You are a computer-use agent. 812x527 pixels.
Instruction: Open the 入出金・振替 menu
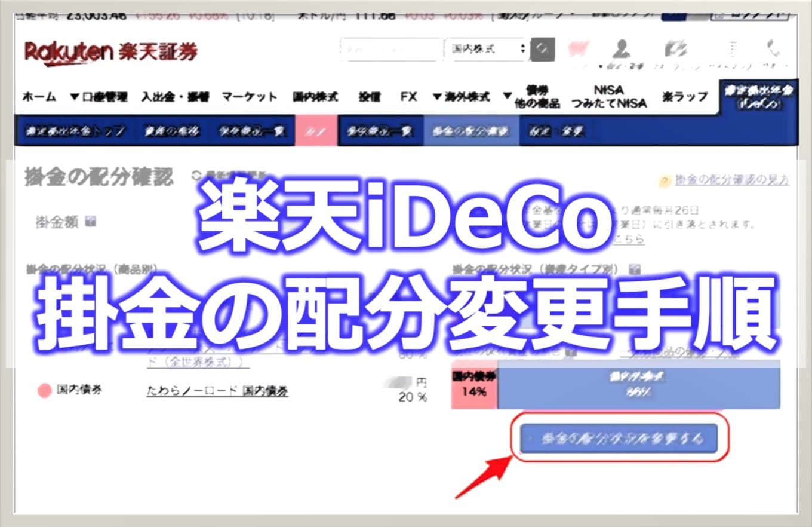coord(175,97)
